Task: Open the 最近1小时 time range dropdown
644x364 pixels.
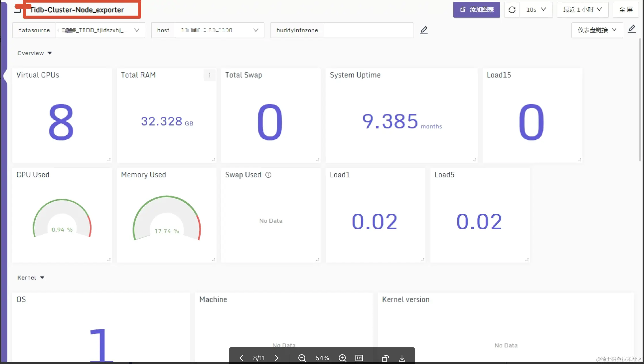Action: point(582,10)
